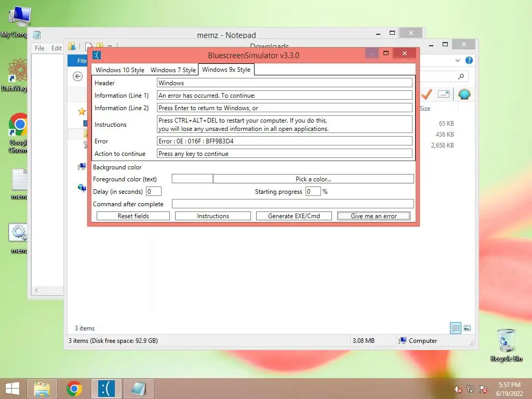Image resolution: width=532 pixels, height=399 pixels.
Task: Open the Pick a color button
Action: [x=313, y=179]
